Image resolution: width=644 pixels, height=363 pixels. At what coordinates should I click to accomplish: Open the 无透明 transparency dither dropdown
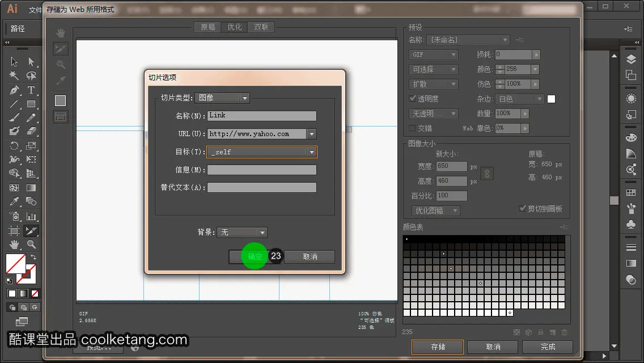(x=433, y=113)
